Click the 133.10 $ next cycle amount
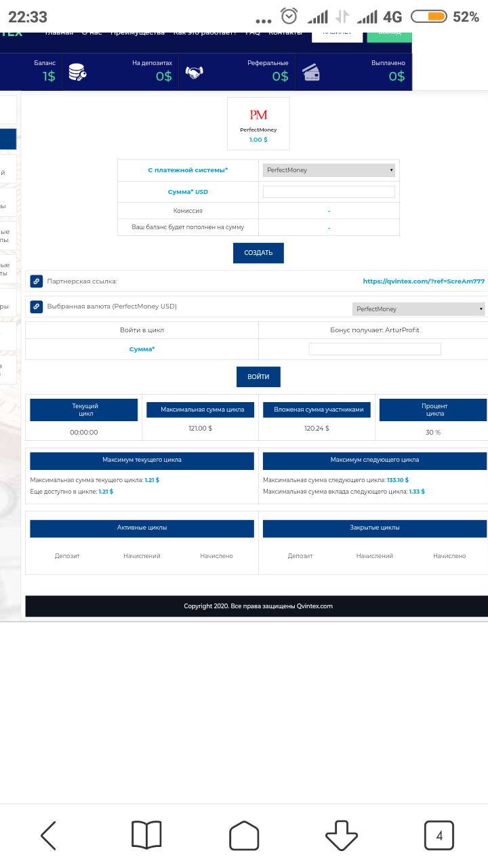 398,480
